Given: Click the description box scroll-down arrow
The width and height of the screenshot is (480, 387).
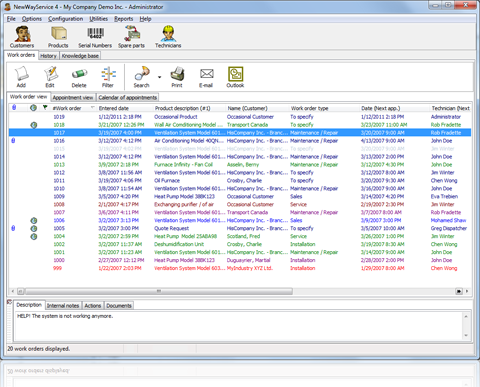Looking at the screenshot, I should coord(466,336).
